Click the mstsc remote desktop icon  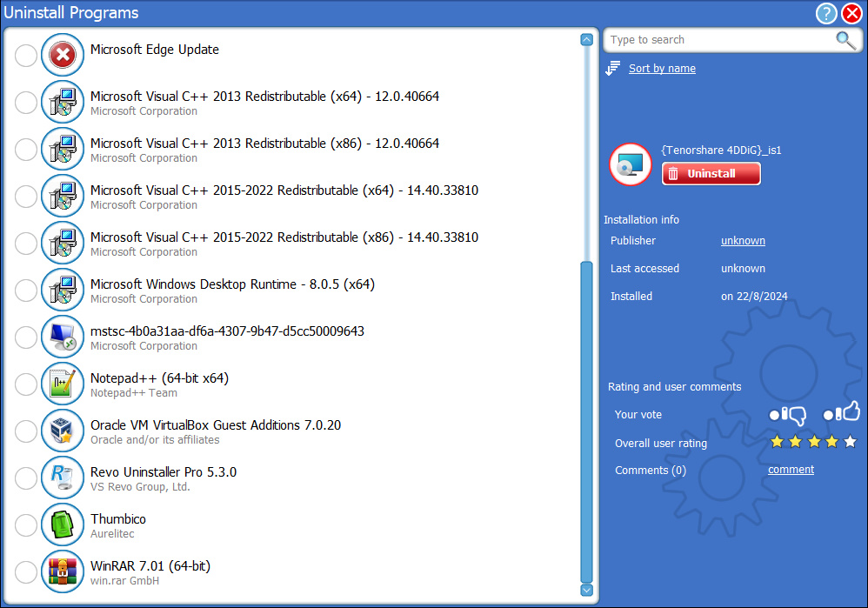tap(63, 337)
